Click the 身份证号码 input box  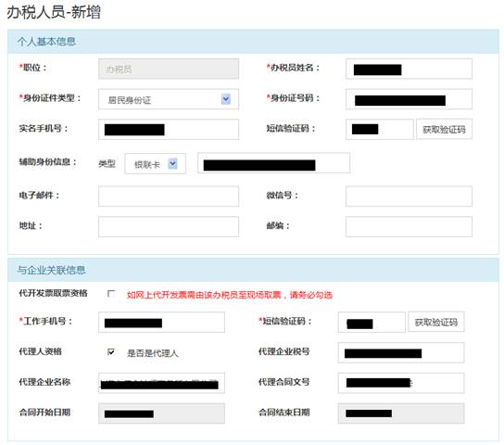click(409, 99)
